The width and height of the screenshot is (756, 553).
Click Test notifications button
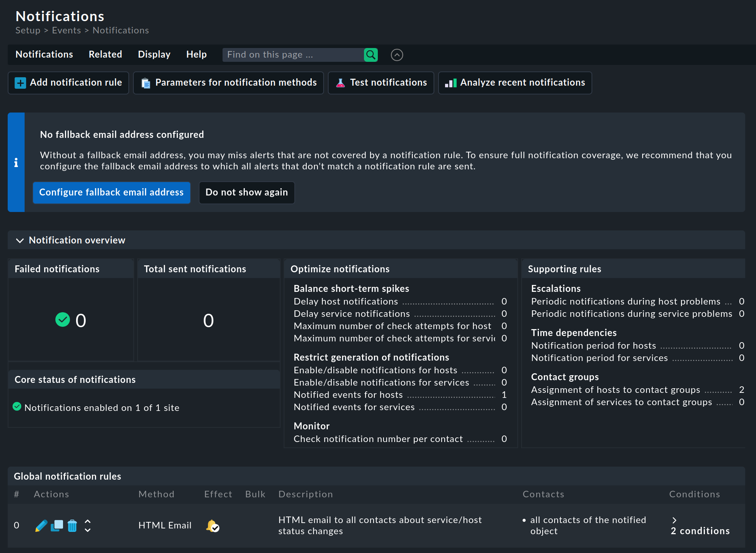381,83
